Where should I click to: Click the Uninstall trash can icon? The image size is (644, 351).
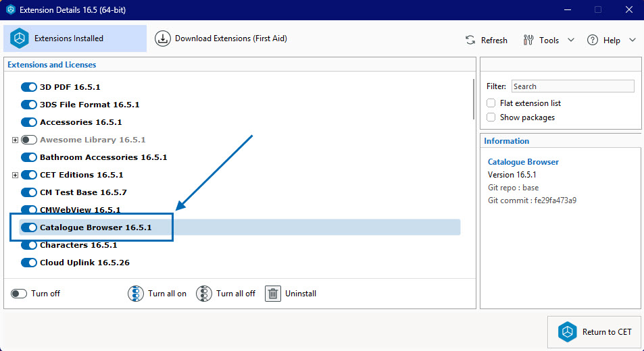tap(273, 294)
